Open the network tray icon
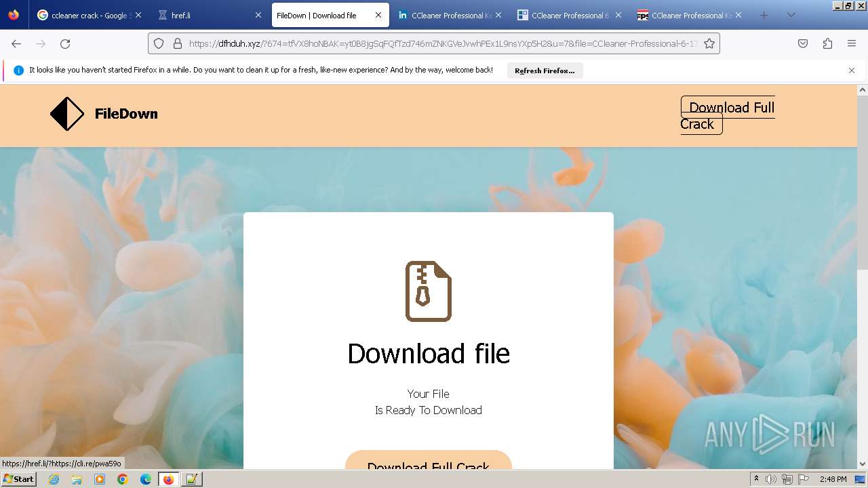The image size is (868, 488). click(787, 479)
